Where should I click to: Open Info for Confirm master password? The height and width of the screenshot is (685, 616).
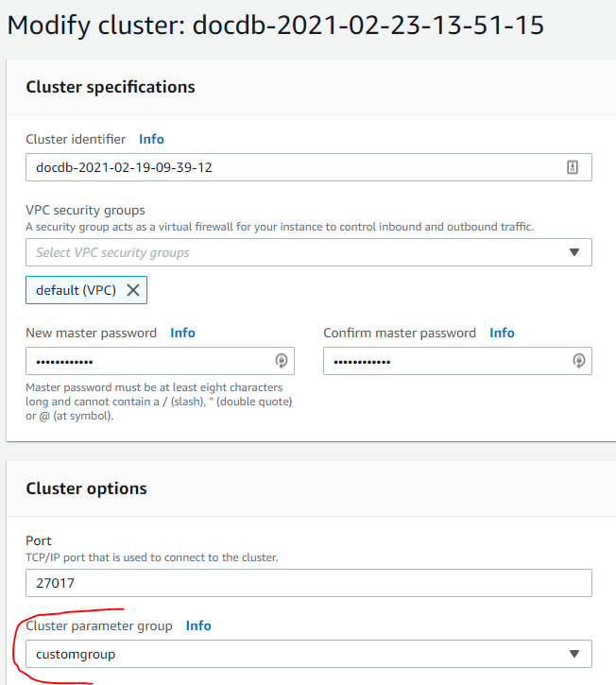[502, 333]
